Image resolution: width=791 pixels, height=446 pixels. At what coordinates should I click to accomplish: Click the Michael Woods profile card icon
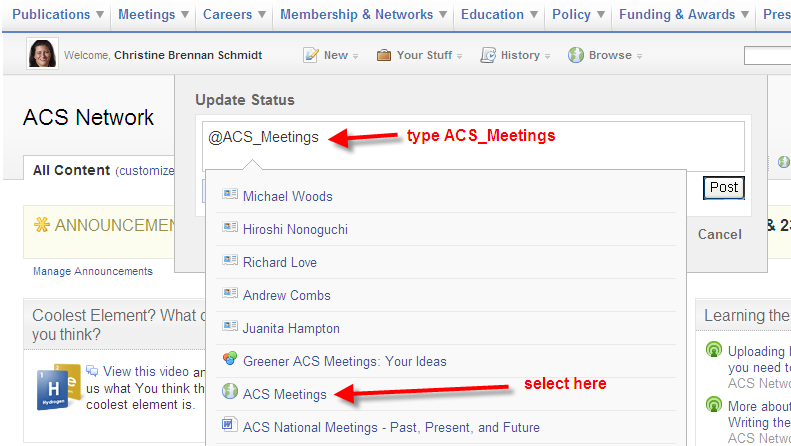[x=230, y=196]
